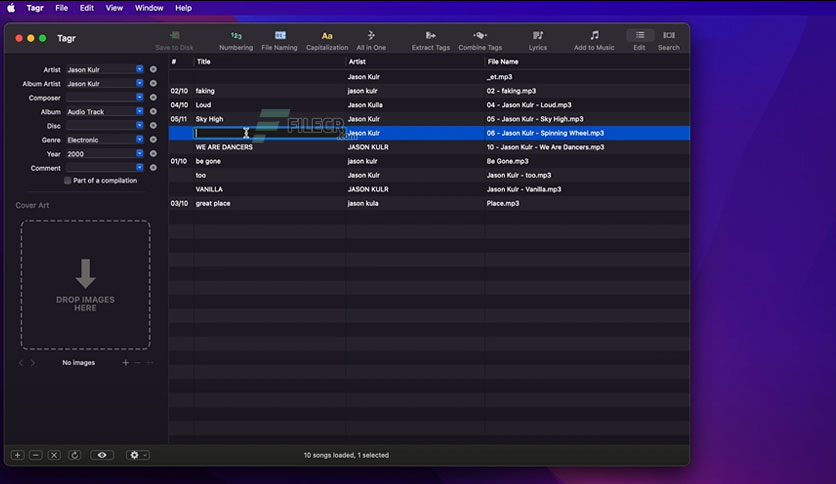836x484 pixels.
Task: Add cover art with plus icon
Action: 125,362
